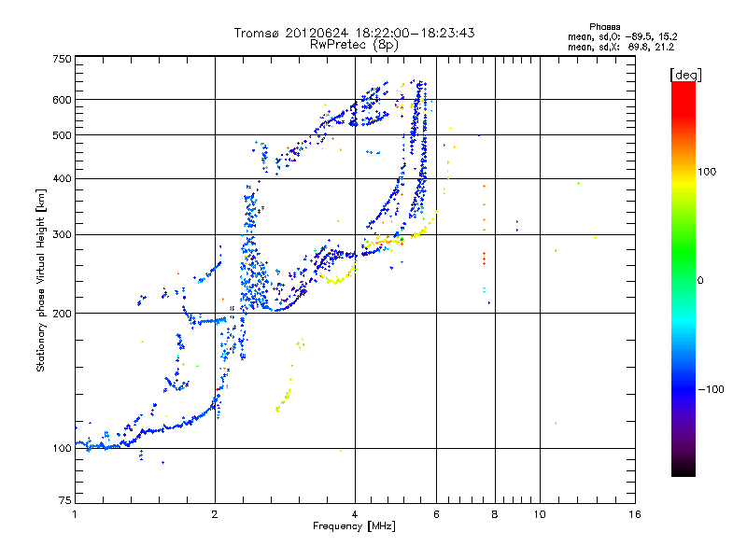
Task: Click the x-axis tick label '2'
Action: pos(215,514)
